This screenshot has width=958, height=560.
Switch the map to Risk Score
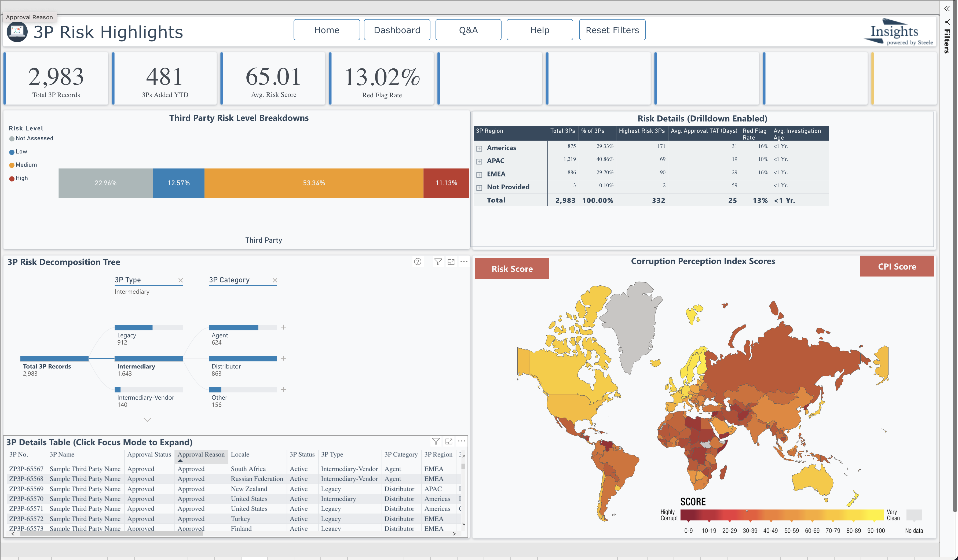click(512, 269)
